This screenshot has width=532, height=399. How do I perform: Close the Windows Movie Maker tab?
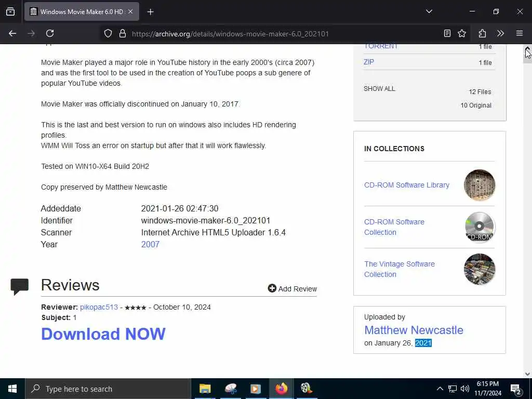point(130,11)
